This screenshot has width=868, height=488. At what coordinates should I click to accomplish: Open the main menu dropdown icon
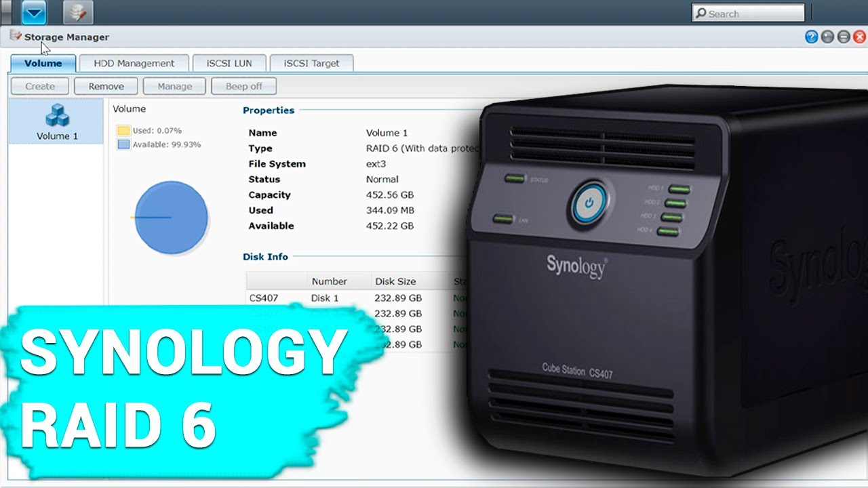pyautogui.click(x=34, y=12)
